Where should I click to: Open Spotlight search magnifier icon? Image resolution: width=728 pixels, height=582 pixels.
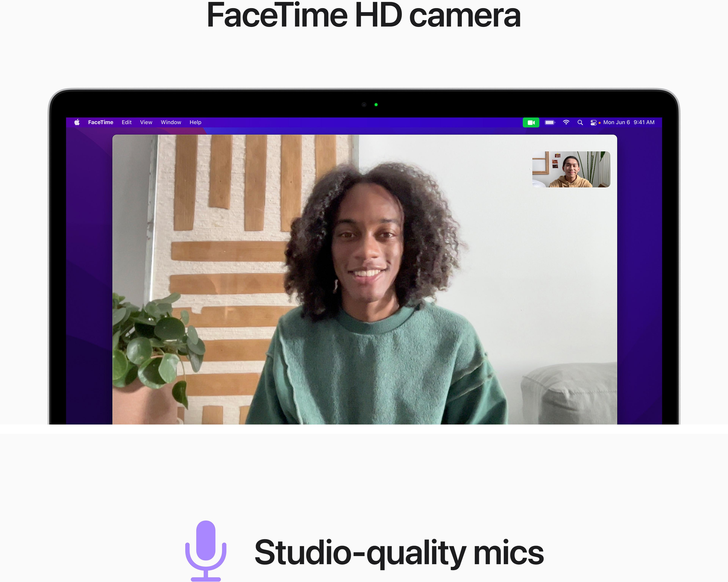pos(580,122)
